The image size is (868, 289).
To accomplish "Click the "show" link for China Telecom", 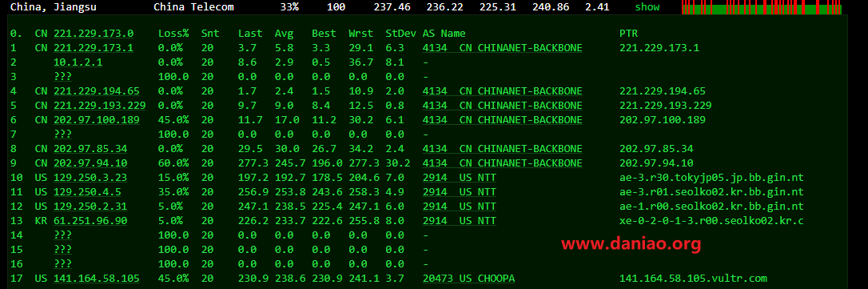I will (647, 7).
